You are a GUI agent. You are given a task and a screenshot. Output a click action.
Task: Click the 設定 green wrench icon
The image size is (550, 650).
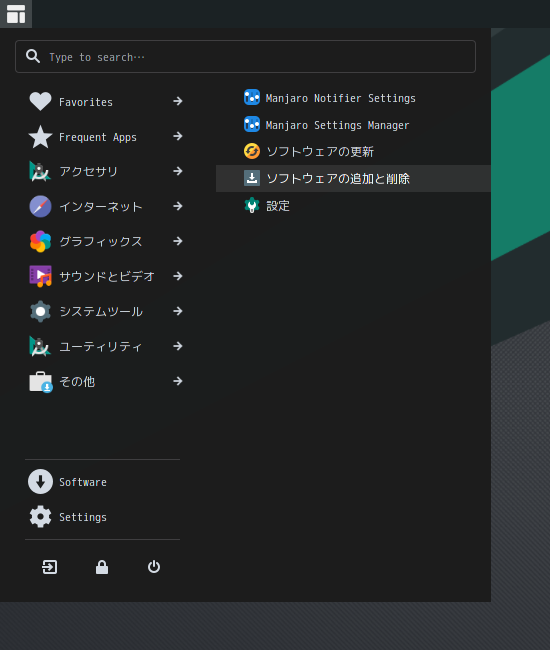tap(252, 205)
